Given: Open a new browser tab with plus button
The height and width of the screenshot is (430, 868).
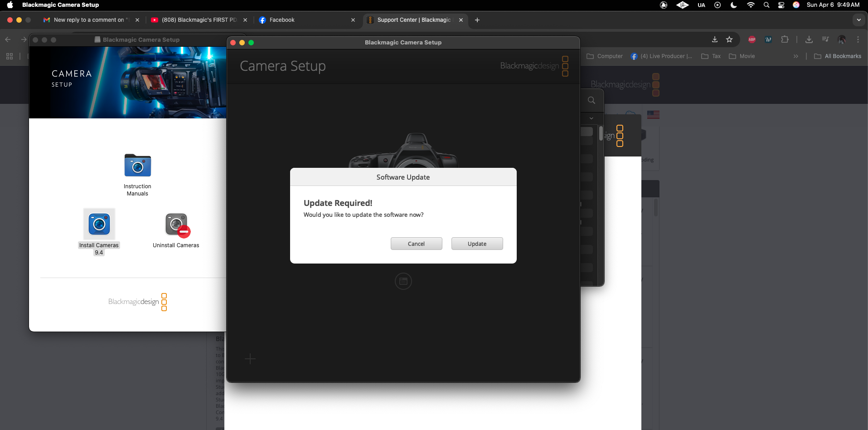Looking at the screenshot, I should 477,20.
